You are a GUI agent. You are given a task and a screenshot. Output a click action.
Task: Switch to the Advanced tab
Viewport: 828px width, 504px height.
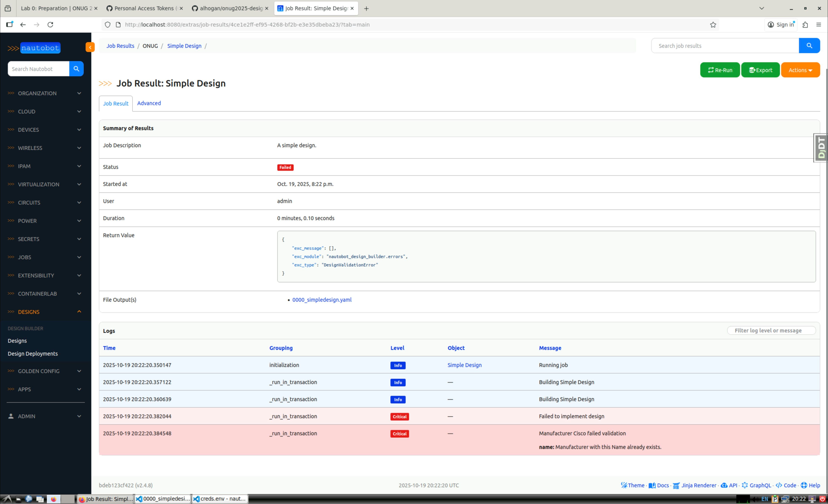pos(149,103)
